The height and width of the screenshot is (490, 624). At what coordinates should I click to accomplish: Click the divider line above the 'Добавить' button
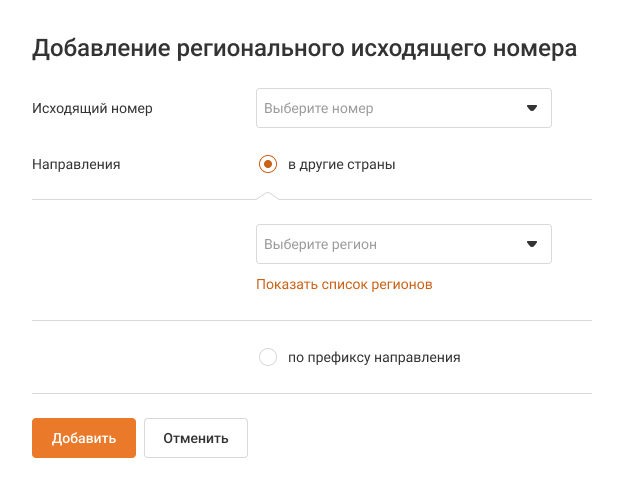pyautogui.click(x=312, y=394)
